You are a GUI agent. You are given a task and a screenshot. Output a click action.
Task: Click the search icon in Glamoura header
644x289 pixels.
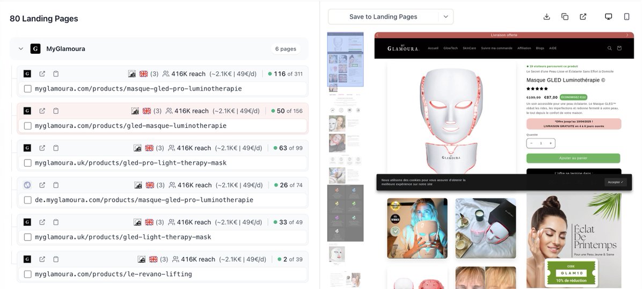[609, 48]
